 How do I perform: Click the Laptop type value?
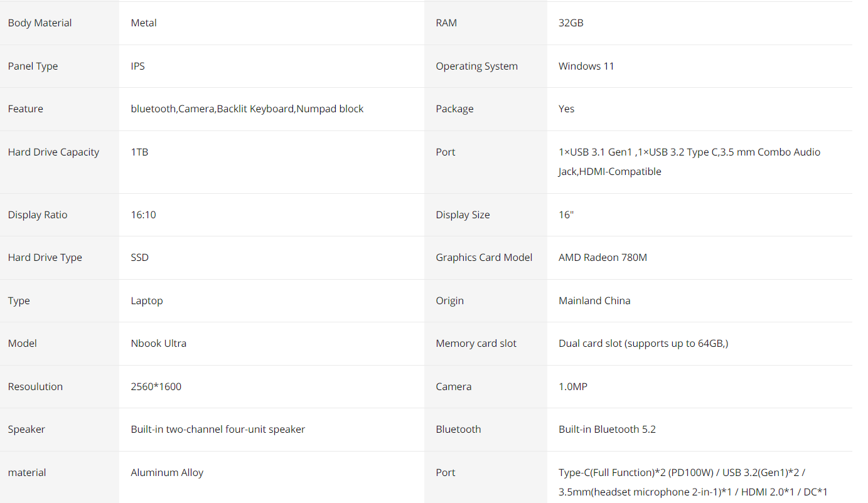pos(146,301)
